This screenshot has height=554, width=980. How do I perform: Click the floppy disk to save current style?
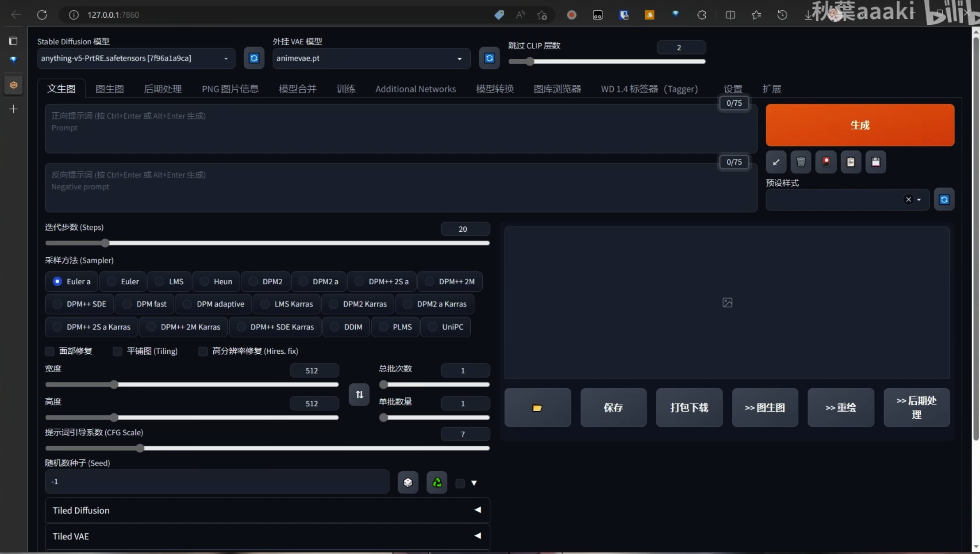click(x=876, y=162)
